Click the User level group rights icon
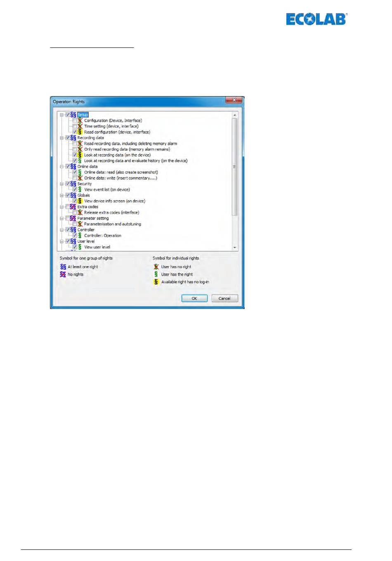The height and width of the screenshot is (561, 392). tap(73, 242)
